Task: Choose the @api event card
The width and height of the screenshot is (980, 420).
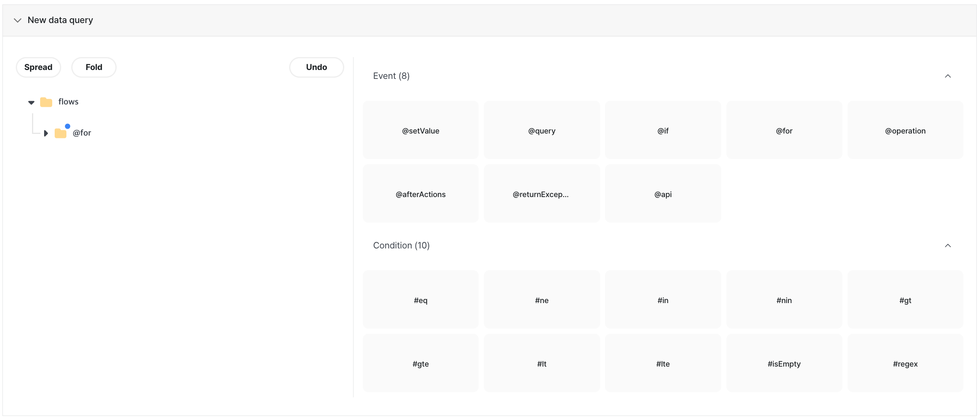Action: [663, 194]
